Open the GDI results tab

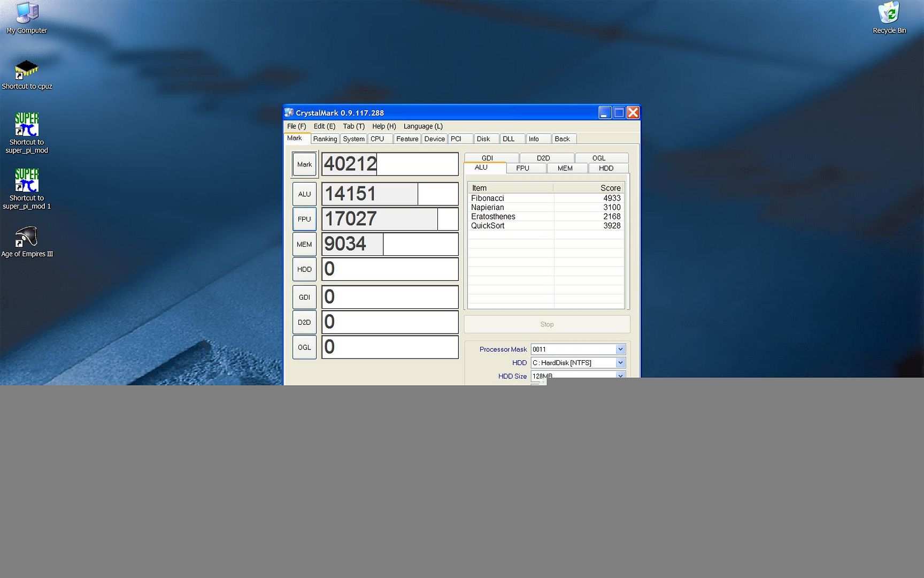491,158
